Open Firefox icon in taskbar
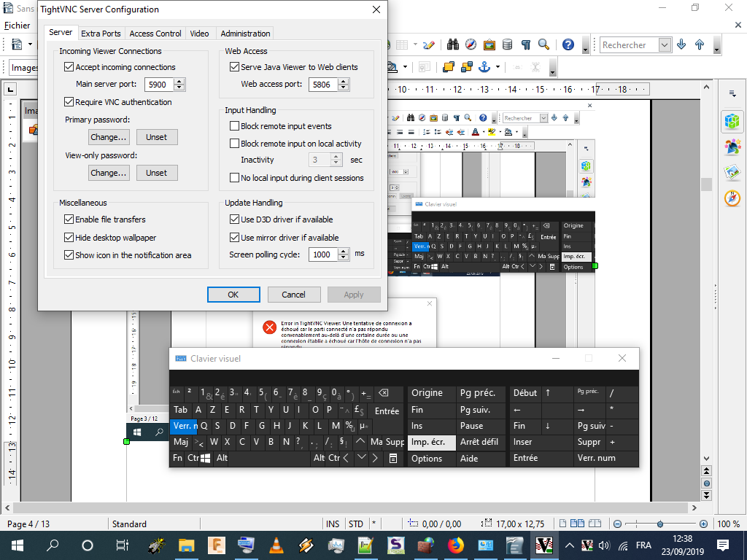 [455, 545]
